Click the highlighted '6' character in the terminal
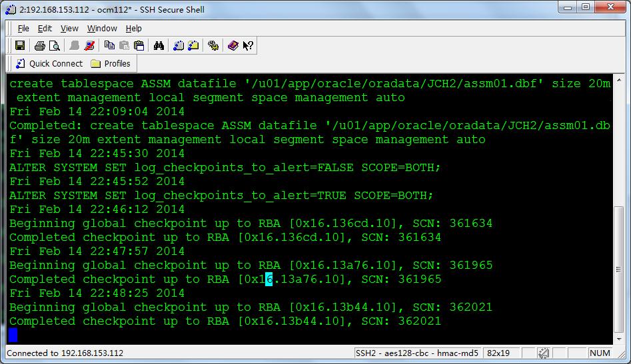The image size is (631, 364). click(x=269, y=279)
